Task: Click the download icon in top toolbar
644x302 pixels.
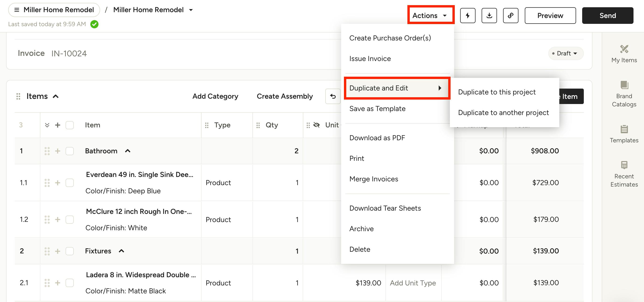Action: click(x=489, y=15)
